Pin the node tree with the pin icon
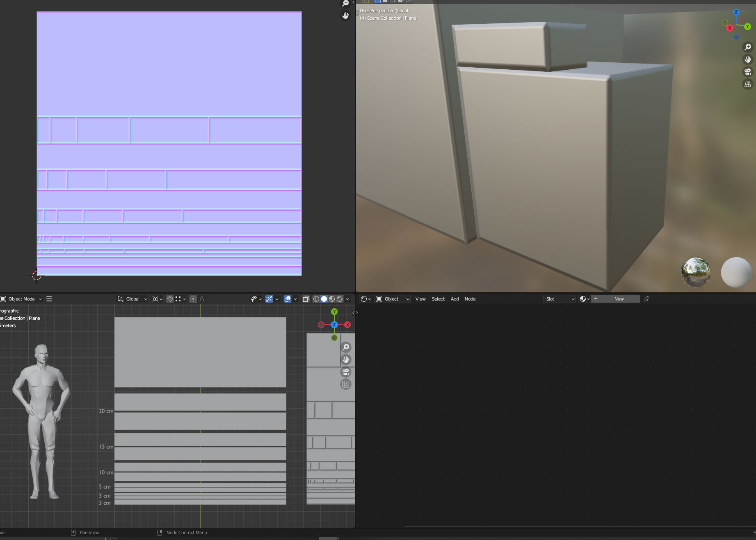The height and width of the screenshot is (540, 756). click(x=646, y=299)
